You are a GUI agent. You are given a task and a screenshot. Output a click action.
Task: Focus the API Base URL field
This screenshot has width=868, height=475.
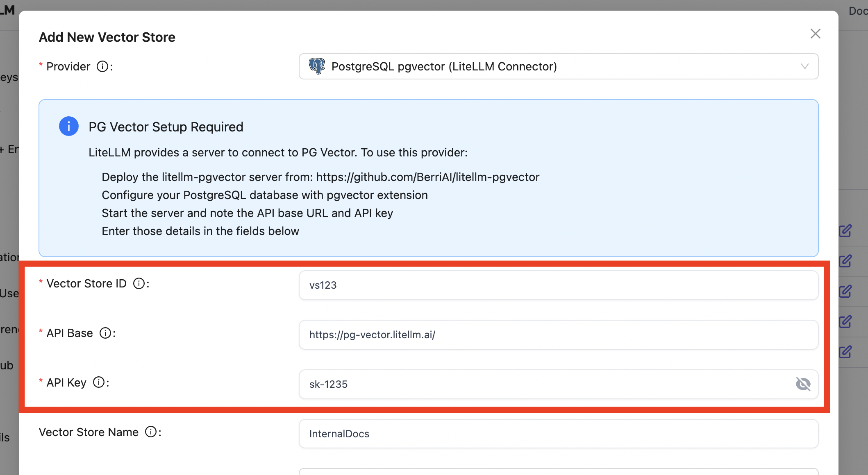pos(558,335)
